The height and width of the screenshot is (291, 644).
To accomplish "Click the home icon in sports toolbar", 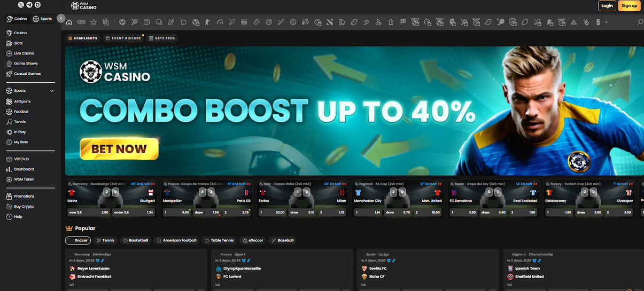I will point(69,22).
